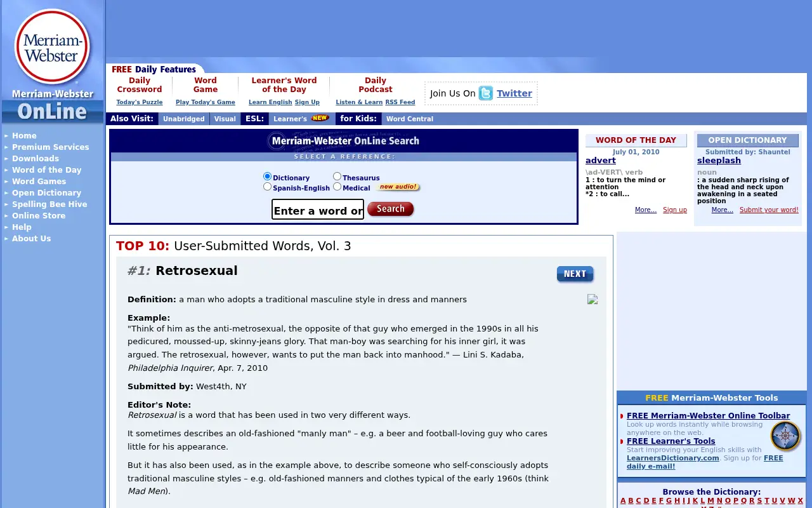812x508 pixels.
Task: Click the red Search button
Action: [x=390, y=209]
